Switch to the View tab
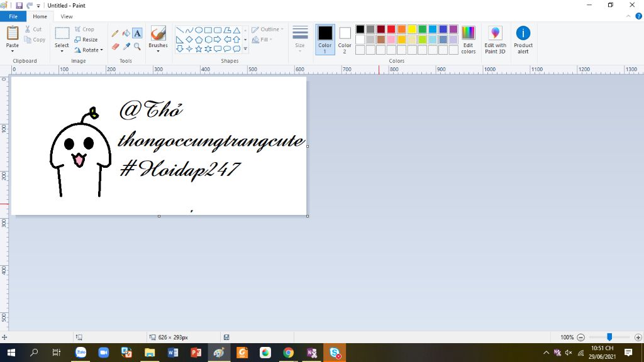The width and height of the screenshot is (644, 362). tap(67, 16)
